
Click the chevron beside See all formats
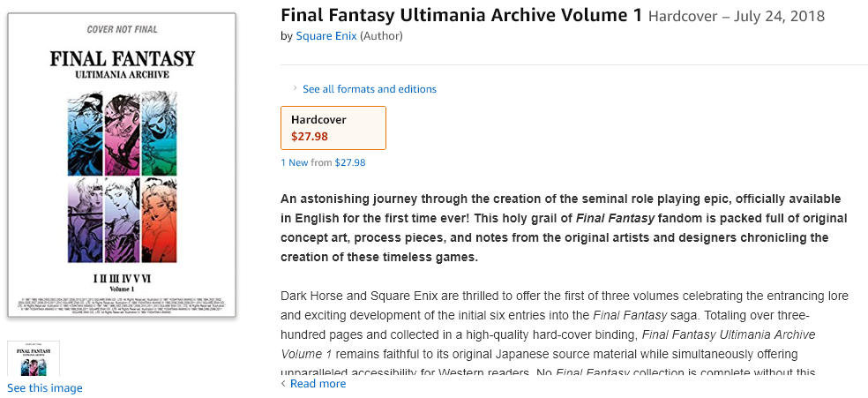(295, 88)
